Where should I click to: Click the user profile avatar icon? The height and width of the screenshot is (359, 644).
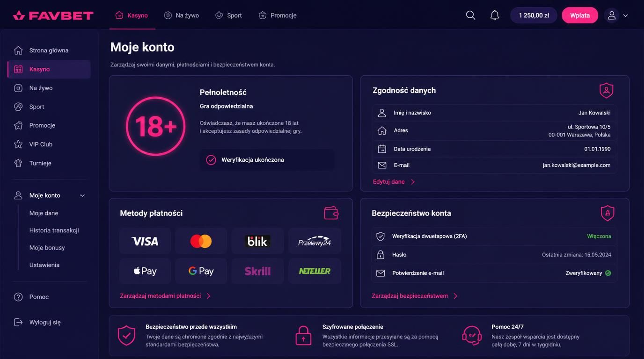[x=612, y=15]
